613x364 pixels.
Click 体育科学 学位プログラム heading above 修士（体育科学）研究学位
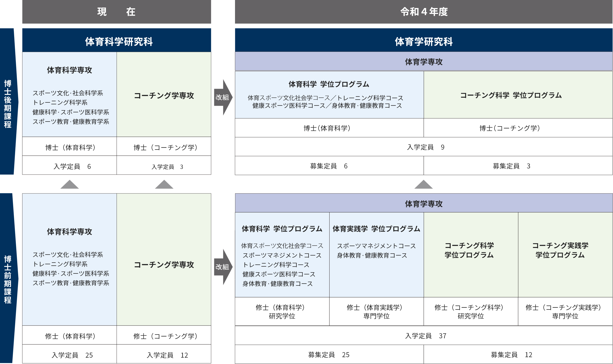pos(282,229)
